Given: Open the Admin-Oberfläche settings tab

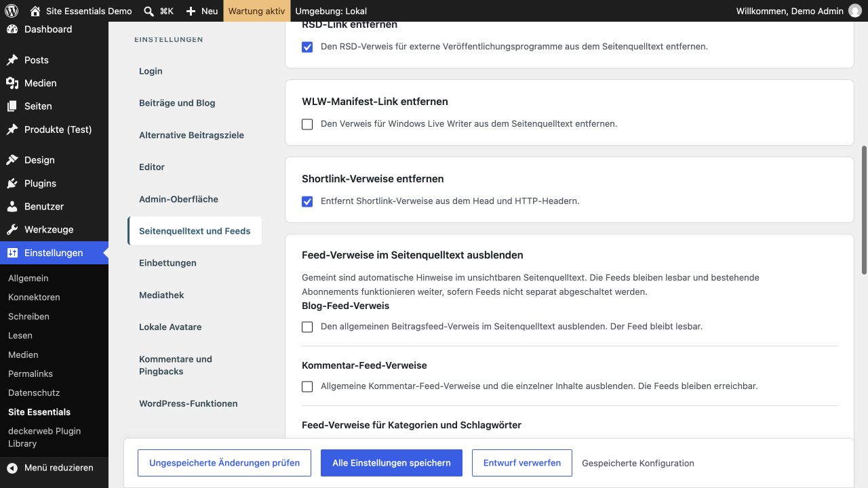Looking at the screenshot, I should 195,199.
